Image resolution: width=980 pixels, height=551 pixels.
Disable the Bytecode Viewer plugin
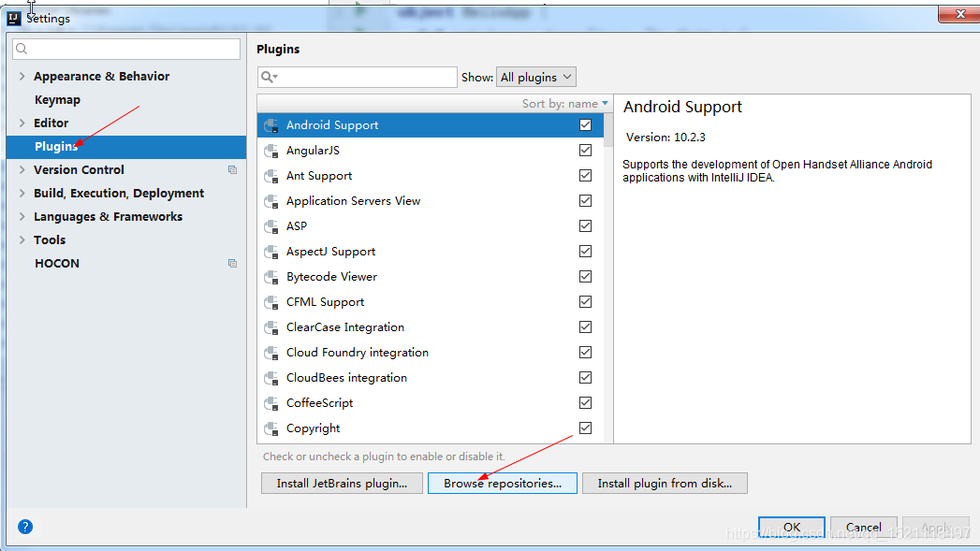pos(585,276)
